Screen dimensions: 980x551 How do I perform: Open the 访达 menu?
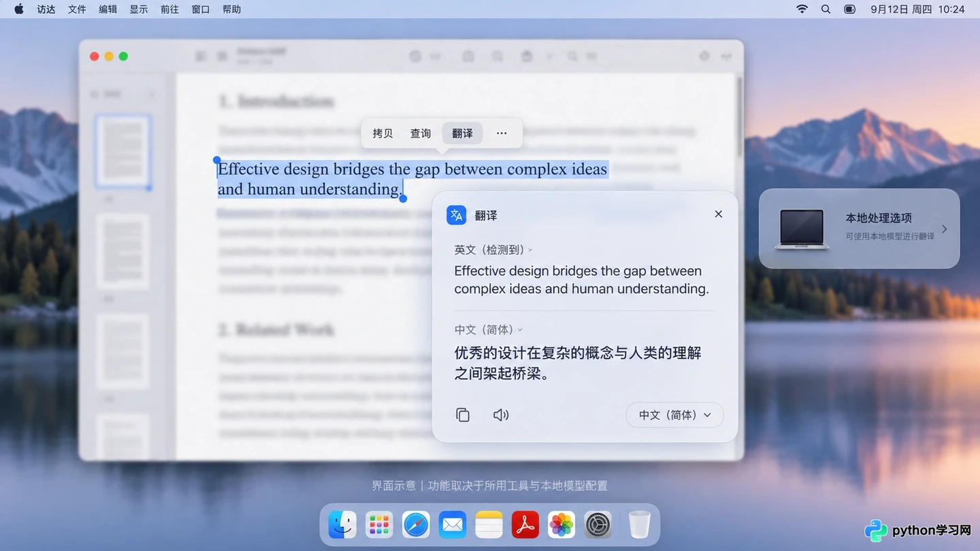(x=46, y=10)
